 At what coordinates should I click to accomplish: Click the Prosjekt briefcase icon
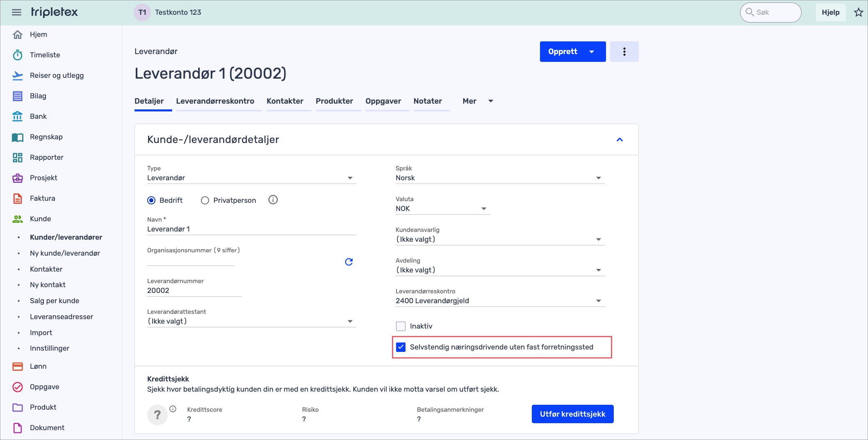pyautogui.click(x=18, y=178)
